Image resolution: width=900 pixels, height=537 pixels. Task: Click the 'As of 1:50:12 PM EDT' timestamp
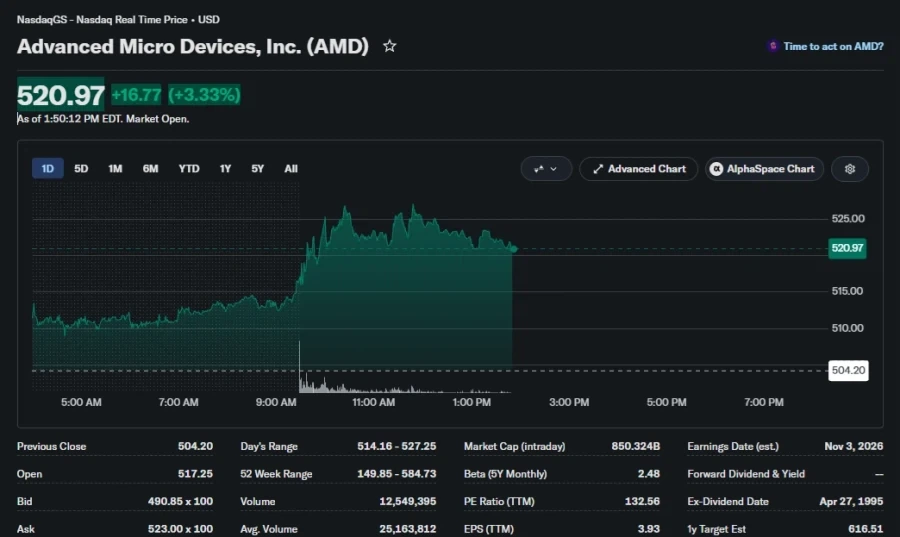click(69, 119)
